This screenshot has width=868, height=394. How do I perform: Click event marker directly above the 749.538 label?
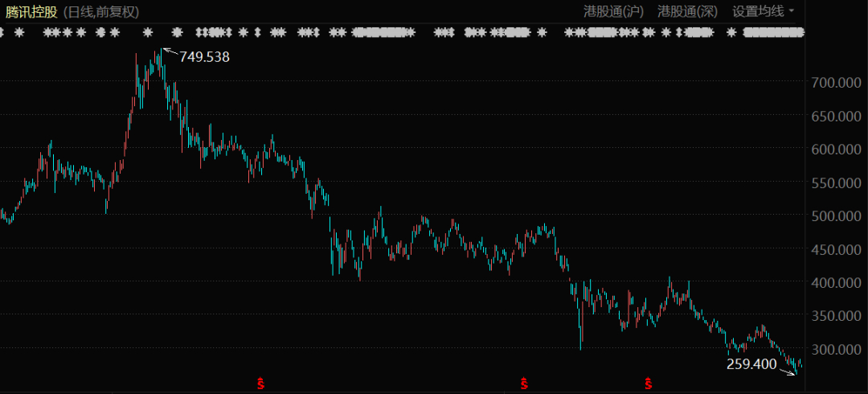pos(178,33)
